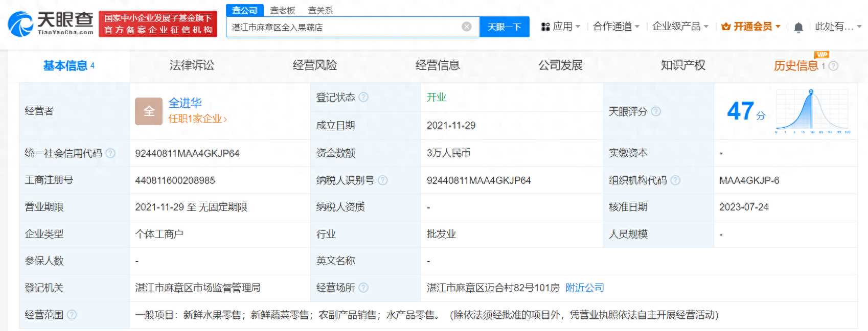Viewport: 868px width, 331px height.
Task: Click the help icon next to 经营范围
Action: point(72,315)
